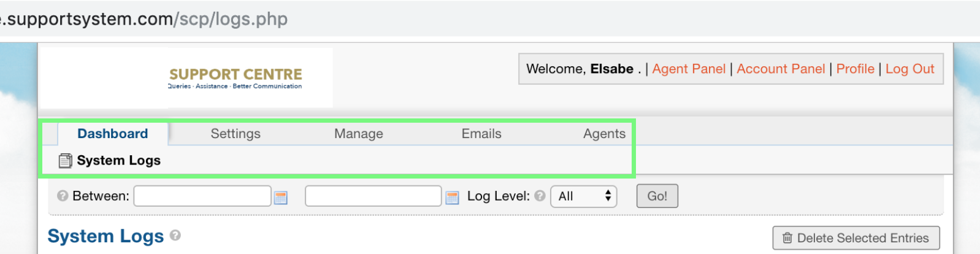Viewport: 980px width, 254px height.
Task: Show help tip next to System Logs heading
Action: (175, 235)
